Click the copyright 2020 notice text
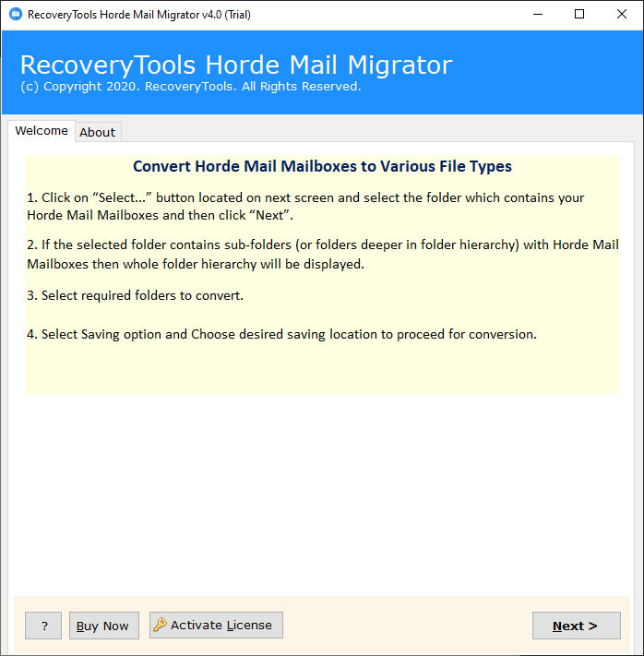Image resolution: width=644 pixels, height=656 pixels. pos(191,86)
